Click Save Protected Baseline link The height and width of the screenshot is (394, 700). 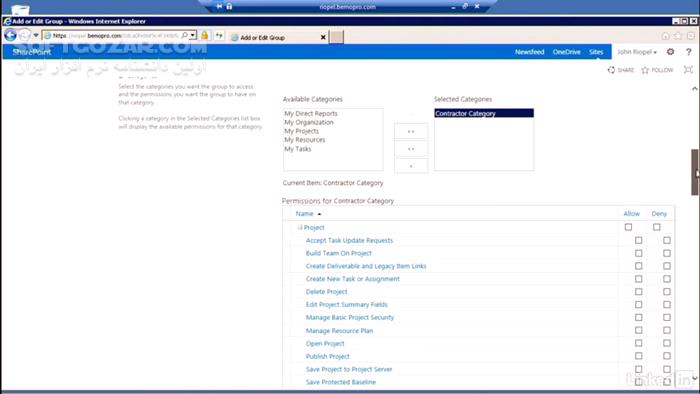pyautogui.click(x=341, y=382)
